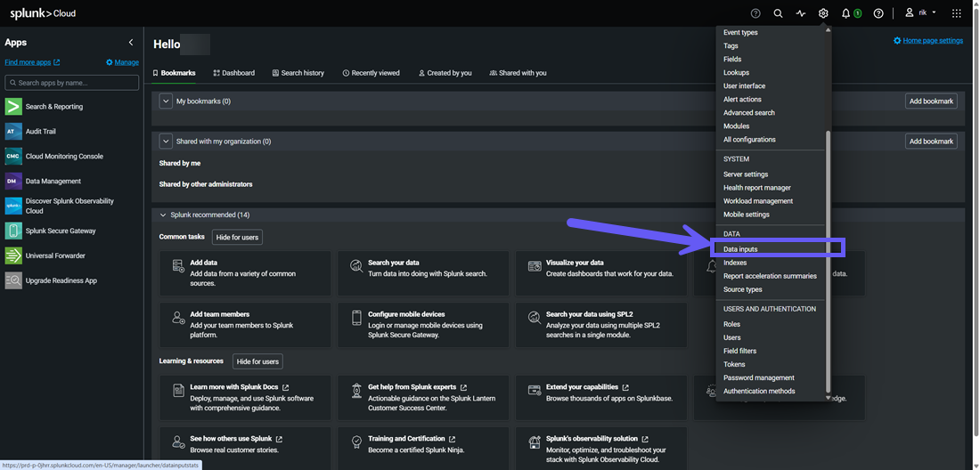Open the Data Management app icon

pos(13,181)
